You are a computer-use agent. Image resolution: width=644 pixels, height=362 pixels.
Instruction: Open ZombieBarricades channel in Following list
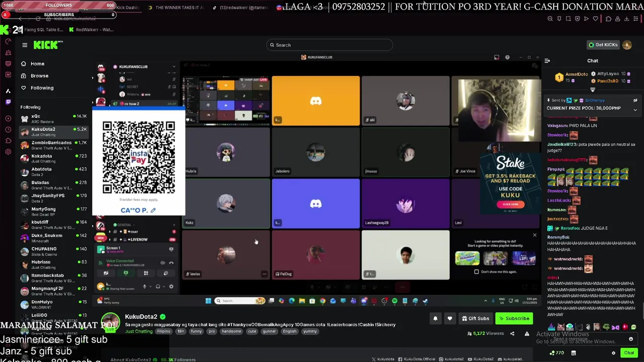click(53, 145)
